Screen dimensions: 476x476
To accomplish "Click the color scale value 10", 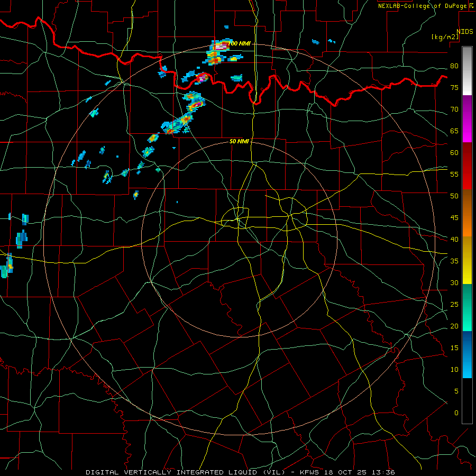I will (454, 370).
